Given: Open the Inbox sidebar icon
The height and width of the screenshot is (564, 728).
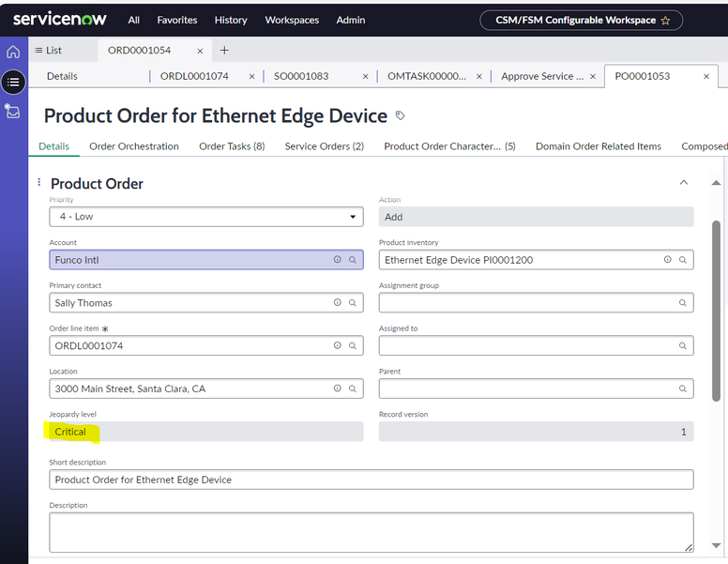Looking at the screenshot, I should click(12, 112).
